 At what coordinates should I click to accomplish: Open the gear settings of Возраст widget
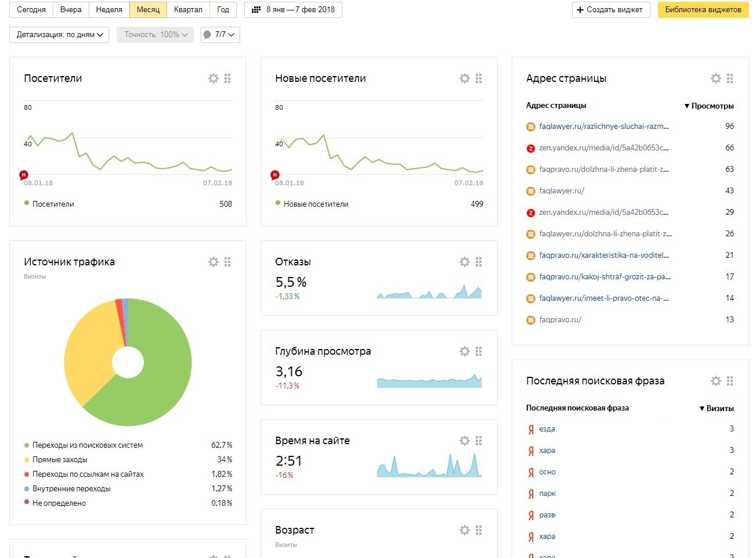[465, 530]
